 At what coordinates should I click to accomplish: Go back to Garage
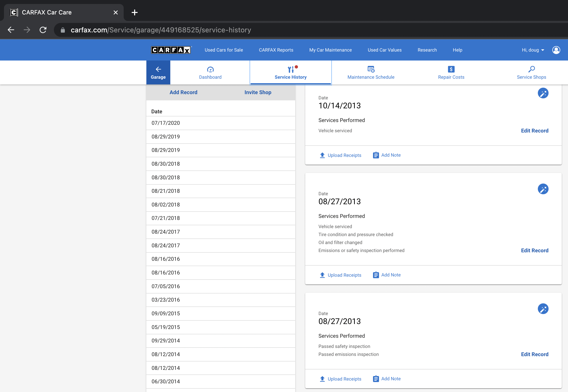[x=158, y=72]
